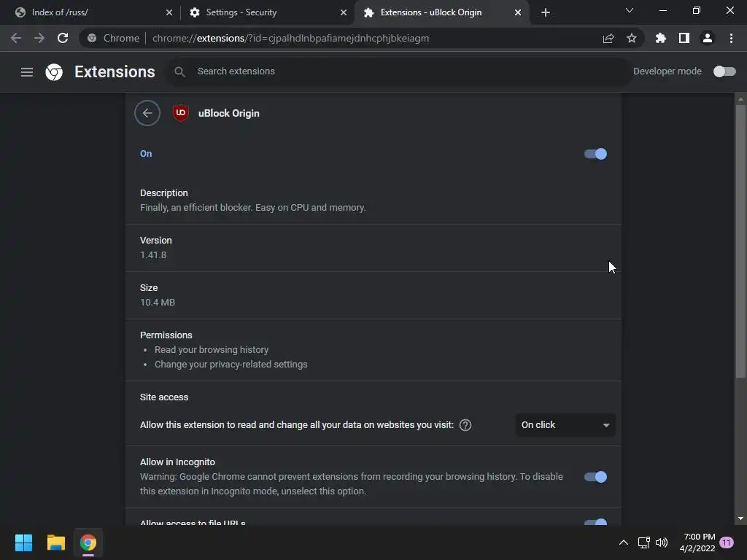Click the version number 1.41.8
This screenshot has width=747, height=560.
coord(153,254)
